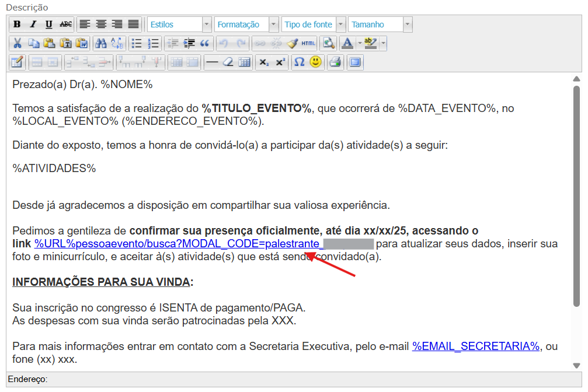Click the 'INFORMAÇÕES PARA SUA VINDA:' heading
Viewport: 588px width, 392px height.
[x=103, y=282]
